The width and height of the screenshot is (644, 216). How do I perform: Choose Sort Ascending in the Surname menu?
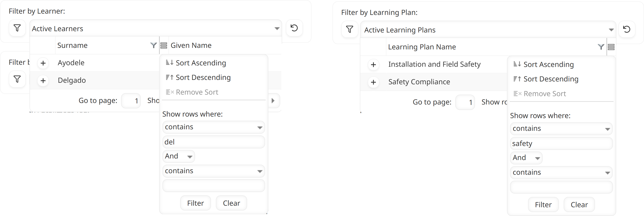click(x=201, y=63)
